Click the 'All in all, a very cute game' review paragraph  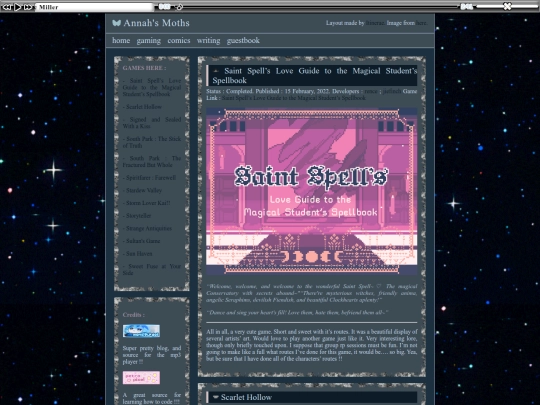312,345
